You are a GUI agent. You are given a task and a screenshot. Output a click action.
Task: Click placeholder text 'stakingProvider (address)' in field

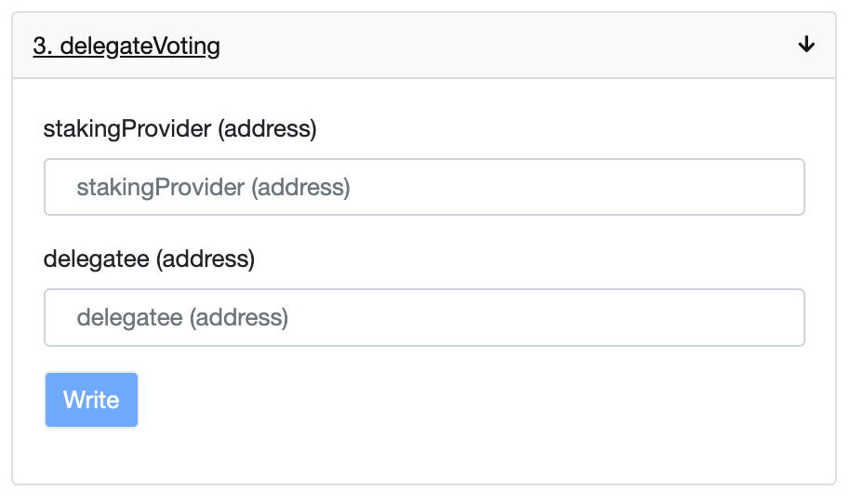213,188
